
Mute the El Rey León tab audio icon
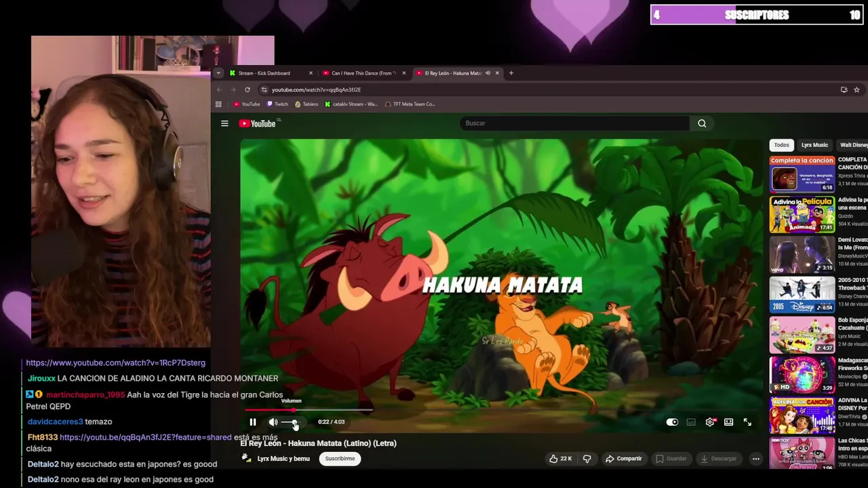tap(488, 73)
